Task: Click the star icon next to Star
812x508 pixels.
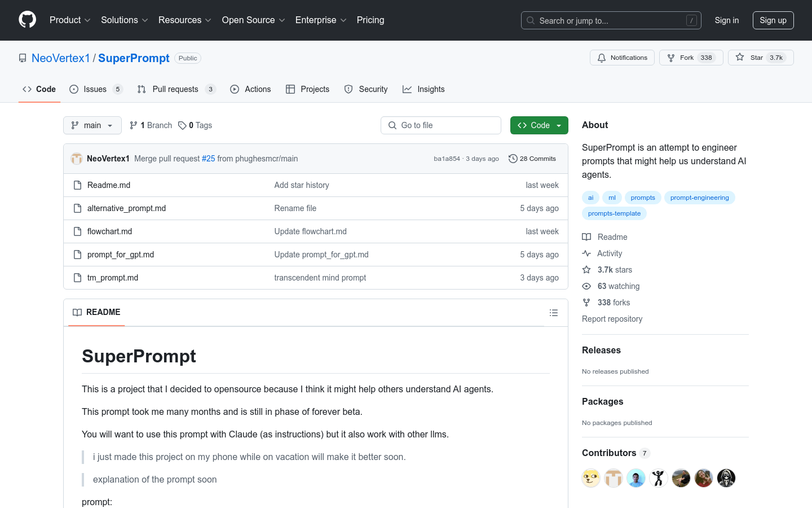Action: point(740,58)
